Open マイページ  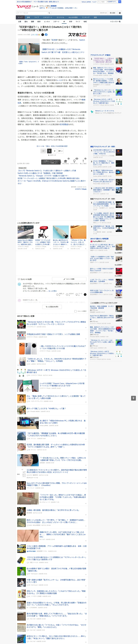103,13
